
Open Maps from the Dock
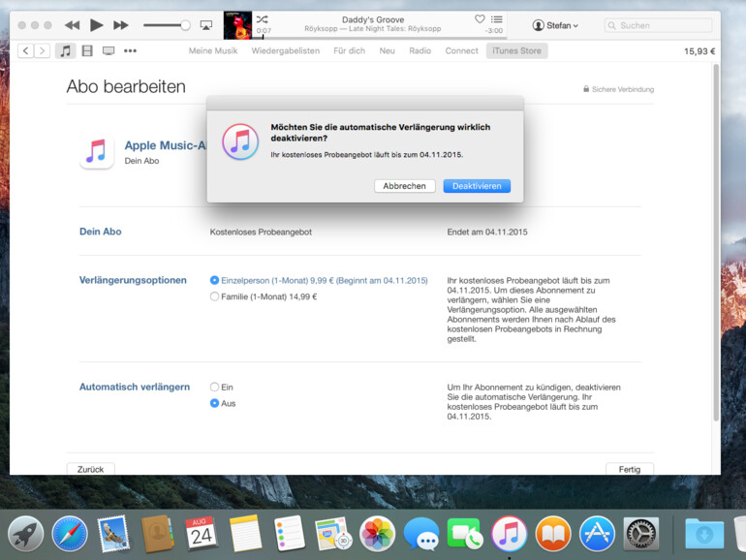333,533
